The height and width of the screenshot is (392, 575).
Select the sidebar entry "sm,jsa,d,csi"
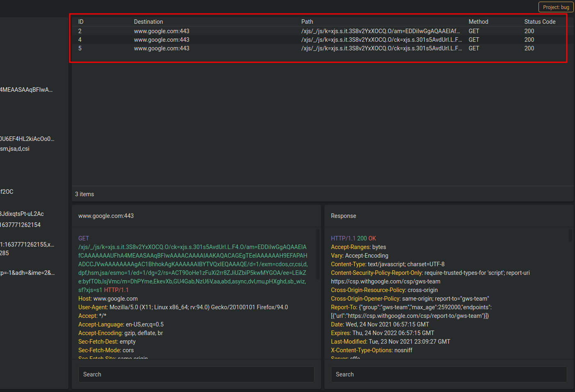pos(14,149)
